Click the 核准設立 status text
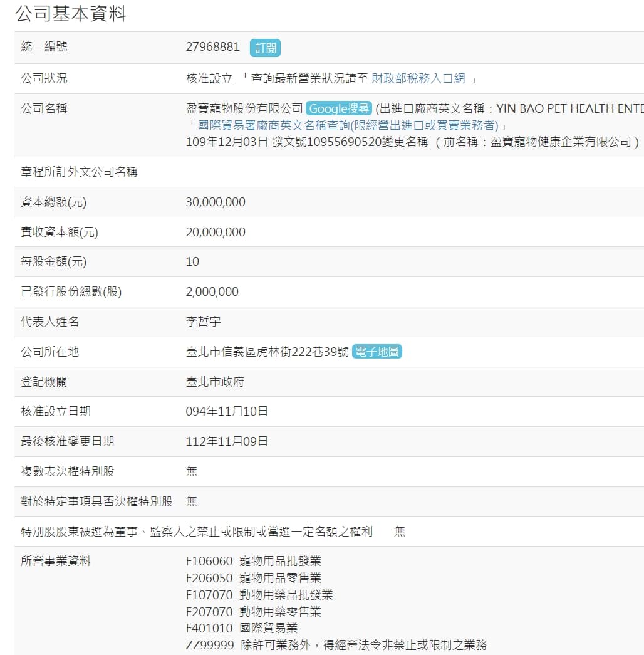The width and height of the screenshot is (644, 655). pyautogui.click(x=209, y=78)
